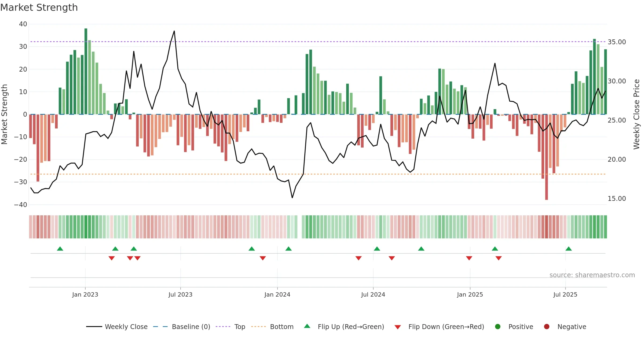This screenshot has width=644, height=362.
Task: Click the green triangle Flip Up legend icon
Action: click(x=307, y=326)
